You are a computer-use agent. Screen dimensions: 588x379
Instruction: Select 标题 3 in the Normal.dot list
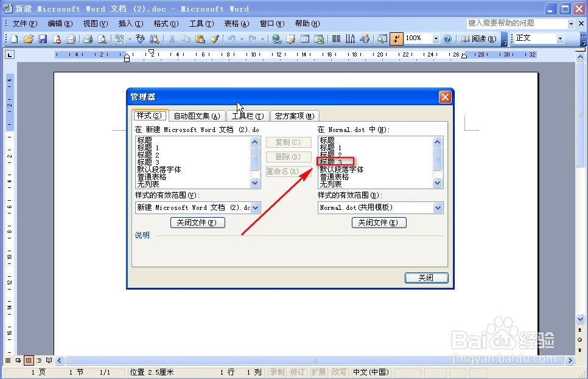click(x=335, y=162)
